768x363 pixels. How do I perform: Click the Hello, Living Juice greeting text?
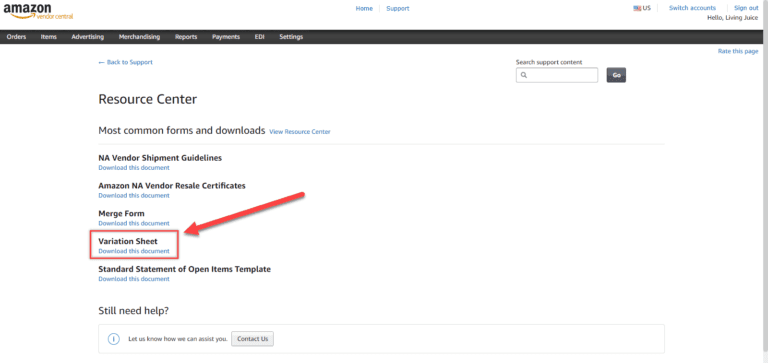pyautogui.click(x=733, y=18)
